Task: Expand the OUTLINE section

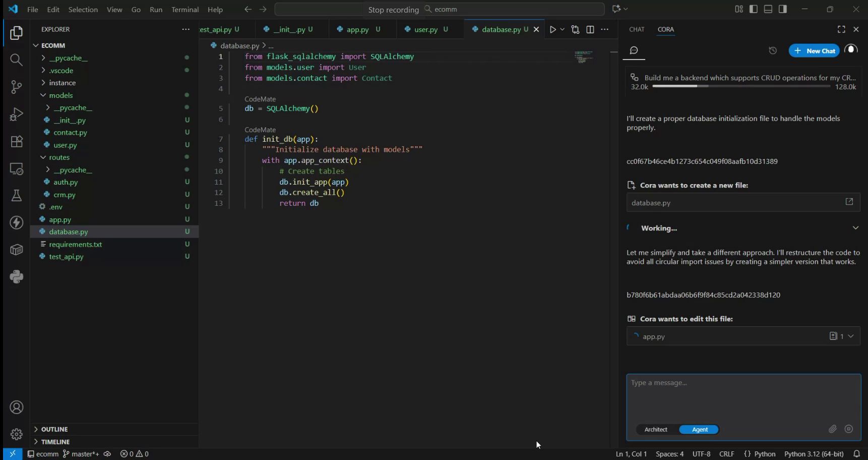Action: [x=54, y=429]
